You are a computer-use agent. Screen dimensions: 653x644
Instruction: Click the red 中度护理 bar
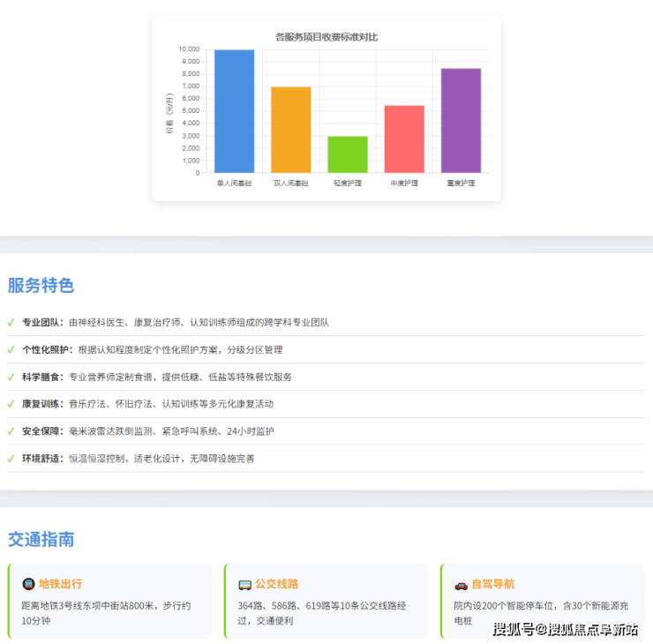point(404,139)
